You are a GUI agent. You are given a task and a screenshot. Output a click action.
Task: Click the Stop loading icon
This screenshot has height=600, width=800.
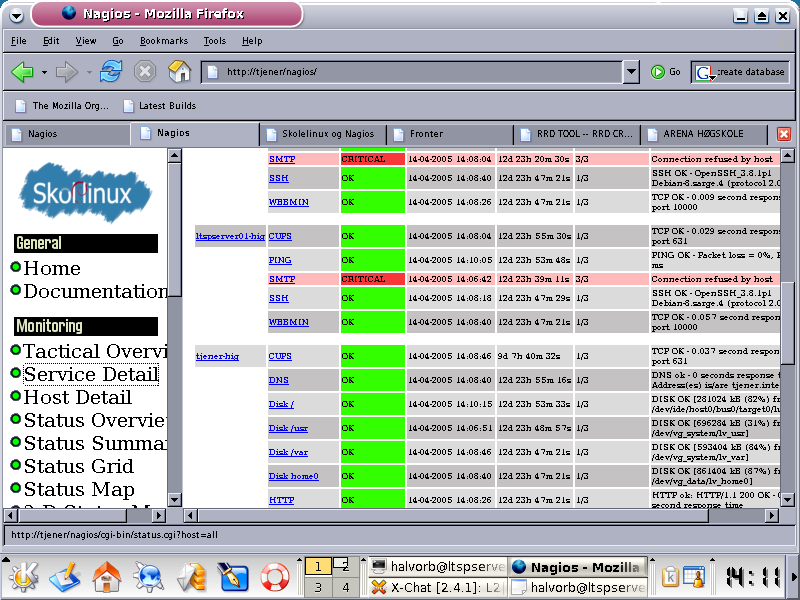(145, 71)
